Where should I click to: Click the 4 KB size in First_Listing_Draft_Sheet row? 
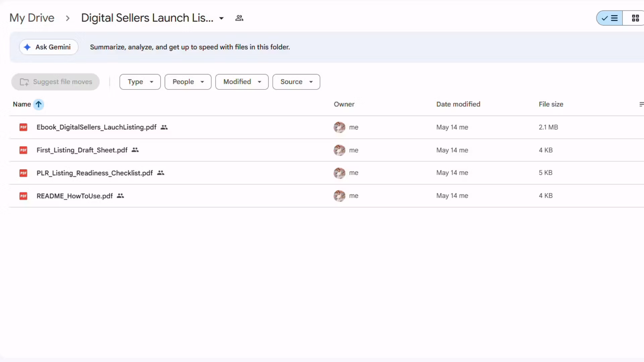pyautogui.click(x=546, y=150)
